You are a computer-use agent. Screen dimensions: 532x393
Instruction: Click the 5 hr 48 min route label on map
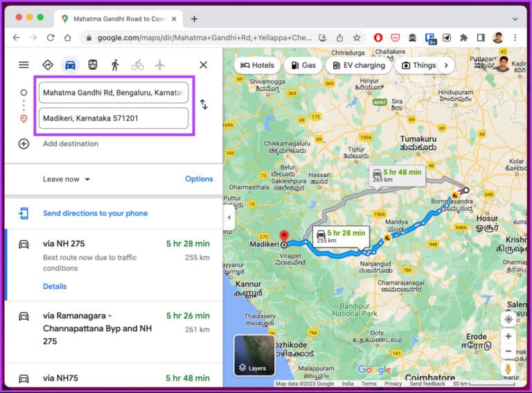pyautogui.click(x=397, y=175)
